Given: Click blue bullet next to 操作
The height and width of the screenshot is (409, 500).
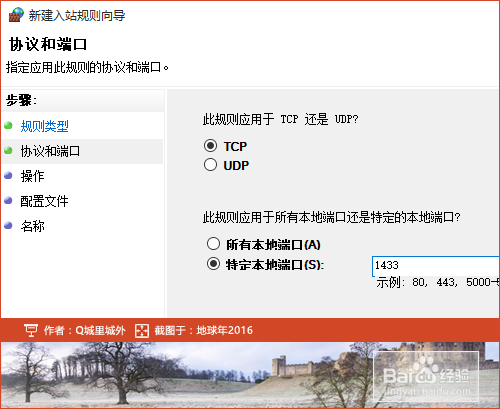Looking at the screenshot, I should (8, 175).
